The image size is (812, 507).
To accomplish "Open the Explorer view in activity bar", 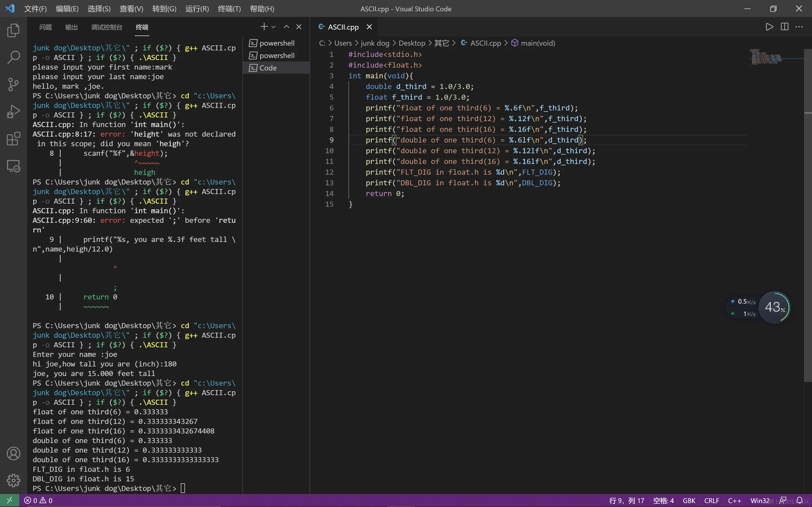I will coord(14,30).
